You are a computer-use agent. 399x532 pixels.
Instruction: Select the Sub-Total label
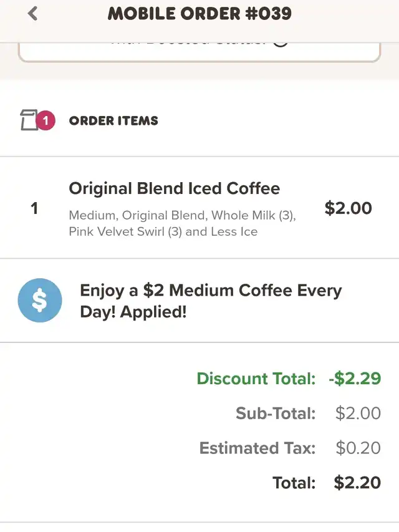point(276,414)
